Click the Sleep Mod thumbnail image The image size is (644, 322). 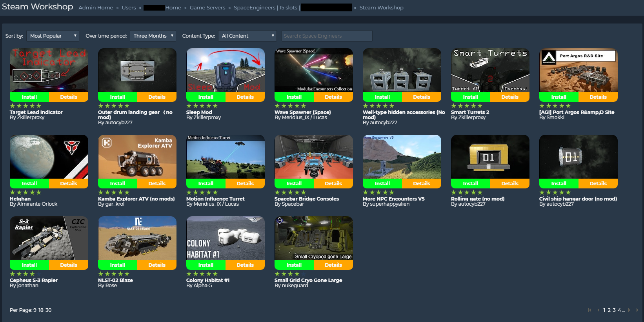(x=226, y=70)
